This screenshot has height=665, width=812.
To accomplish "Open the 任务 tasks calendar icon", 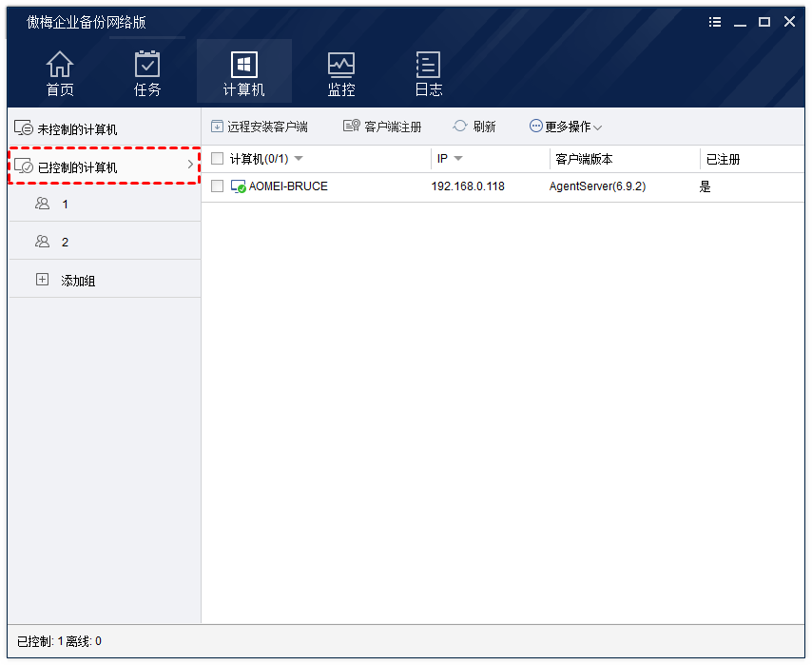I will 147,64.
